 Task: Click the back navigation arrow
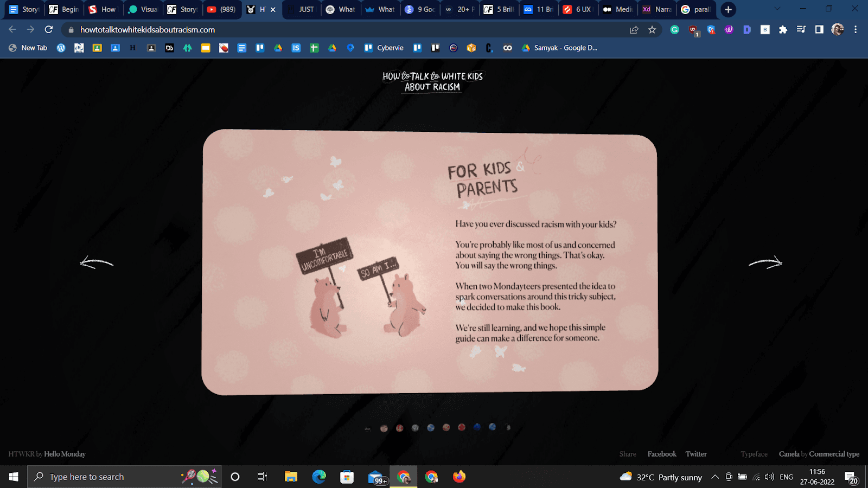12,30
